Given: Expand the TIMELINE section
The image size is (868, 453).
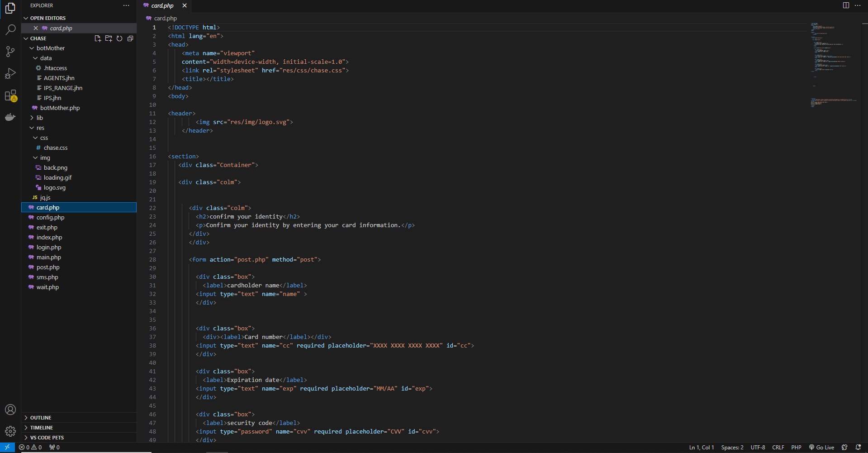Looking at the screenshot, I should click(42, 428).
